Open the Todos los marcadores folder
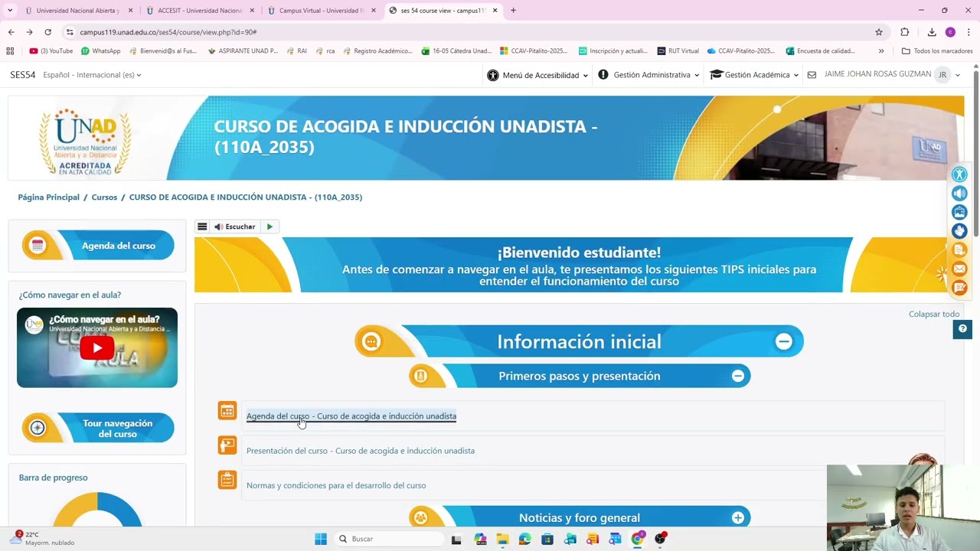The width and height of the screenshot is (980, 551). (937, 51)
